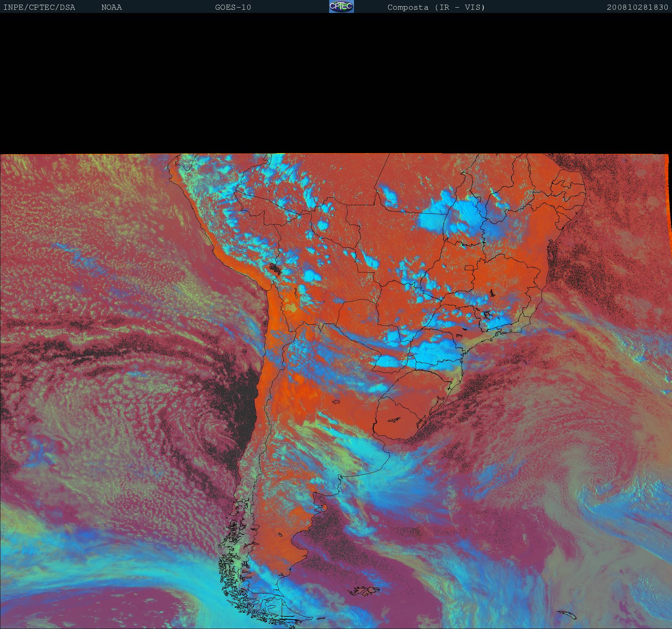The image size is (672, 629).
Task: Click the INPE/CPTEC/DSA header text
Action: click(x=39, y=7)
